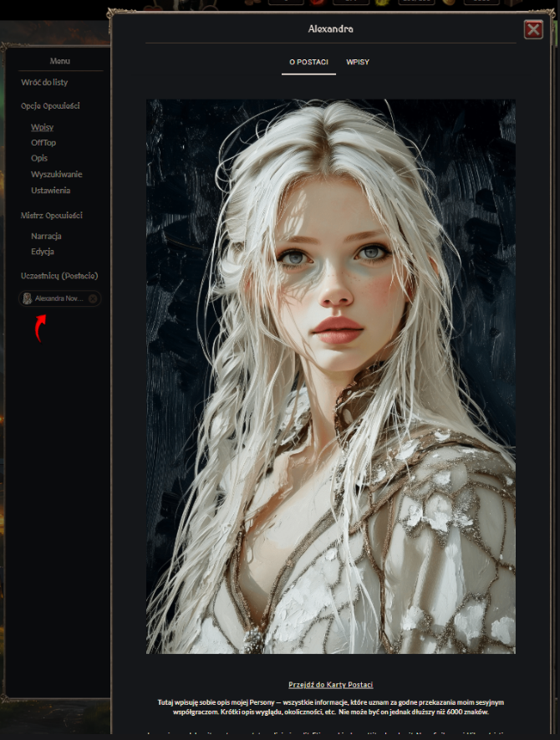The height and width of the screenshot is (740, 560).
Task: Open Wyszukiwanie search option
Action: click(56, 174)
